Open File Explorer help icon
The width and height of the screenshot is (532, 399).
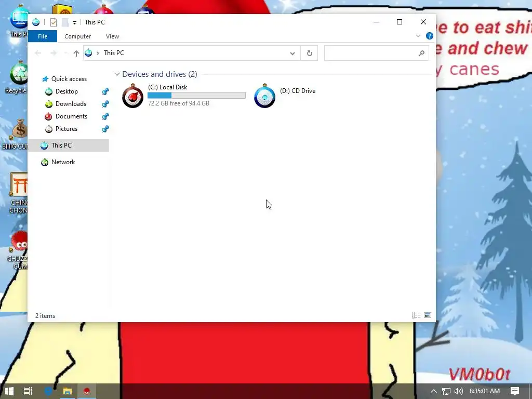429,36
